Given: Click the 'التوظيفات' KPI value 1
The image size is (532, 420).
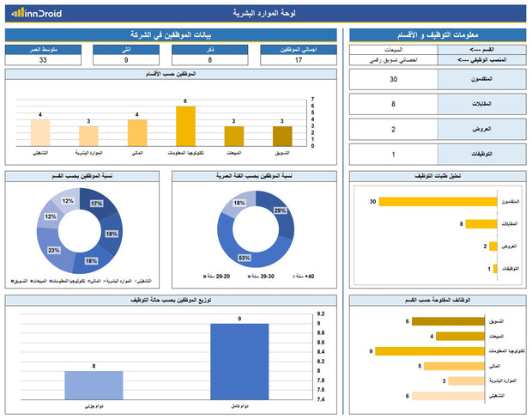Looking at the screenshot, I should coord(394,155).
